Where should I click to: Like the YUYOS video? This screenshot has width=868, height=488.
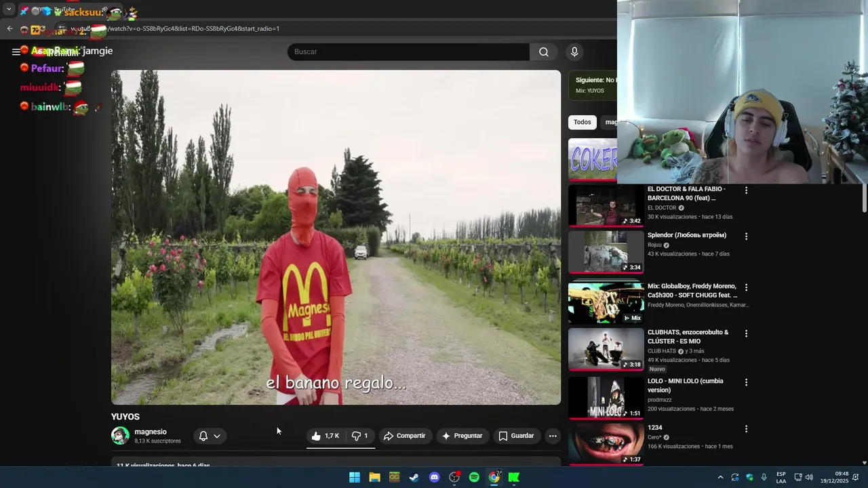(x=325, y=436)
